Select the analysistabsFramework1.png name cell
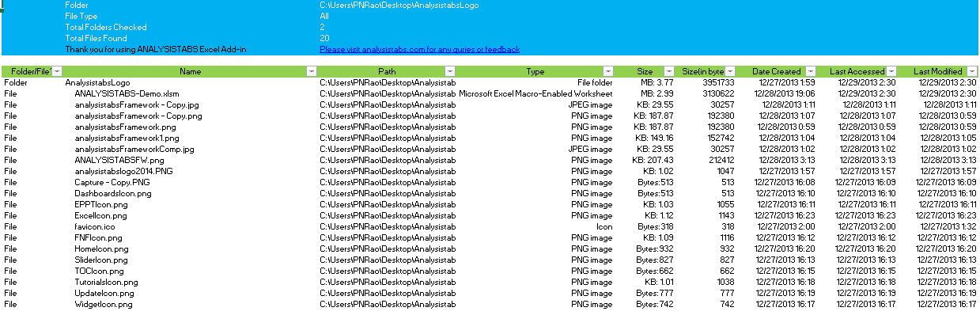This screenshot has width=980, height=315. tap(127, 138)
